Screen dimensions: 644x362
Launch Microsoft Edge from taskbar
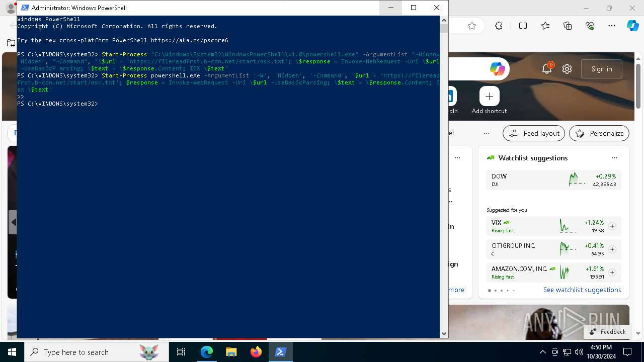click(x=207, y=352)
